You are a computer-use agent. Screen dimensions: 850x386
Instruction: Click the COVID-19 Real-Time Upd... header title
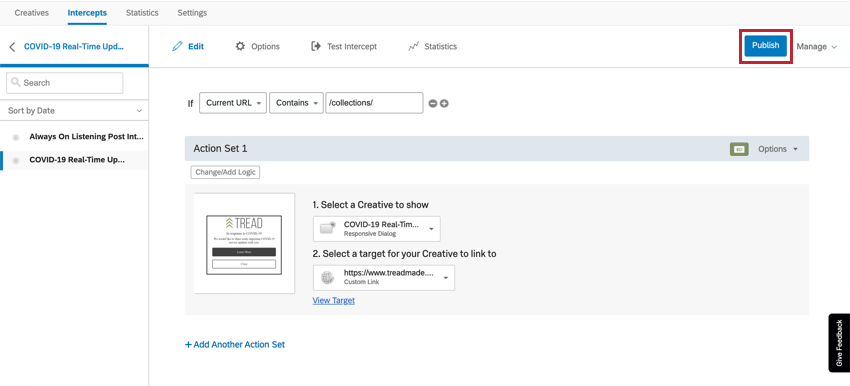[74, 47]
